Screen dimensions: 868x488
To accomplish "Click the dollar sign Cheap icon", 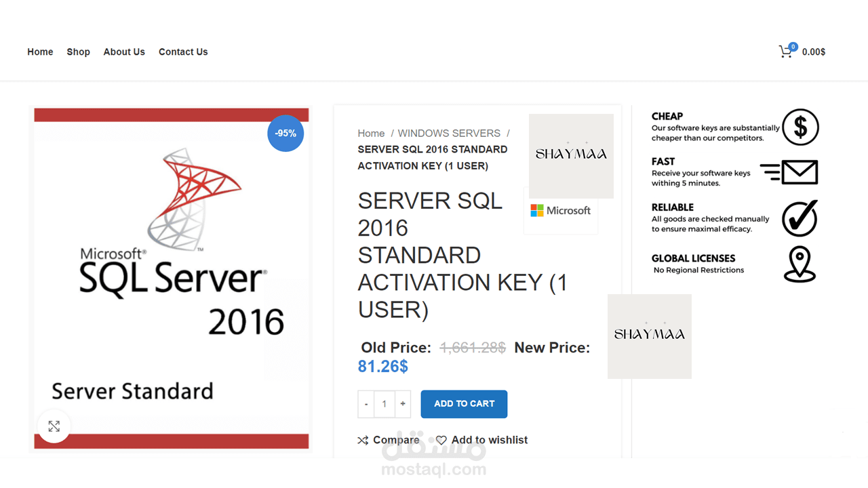I will click(800, 127).
